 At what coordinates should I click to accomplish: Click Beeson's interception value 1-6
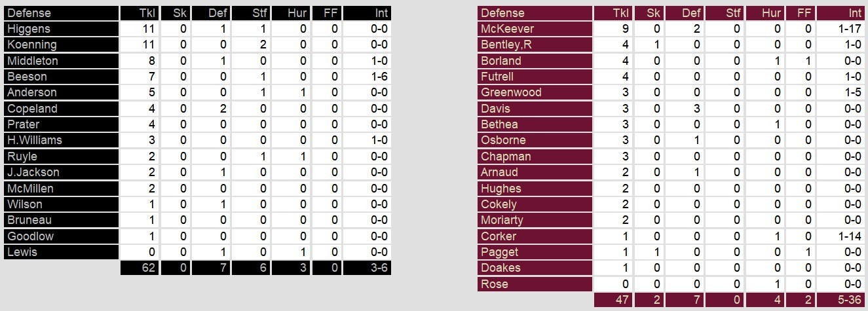coord(368,77)
